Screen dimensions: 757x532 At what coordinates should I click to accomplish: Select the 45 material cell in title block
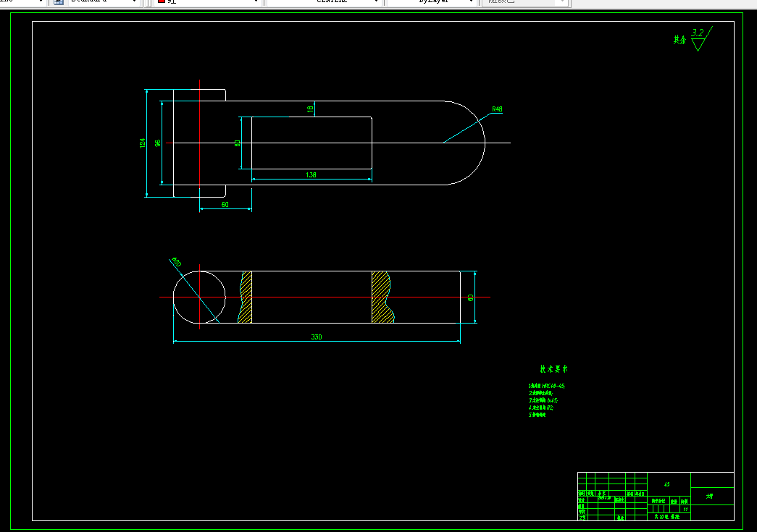pyautogui.click(x=666, y=484)
